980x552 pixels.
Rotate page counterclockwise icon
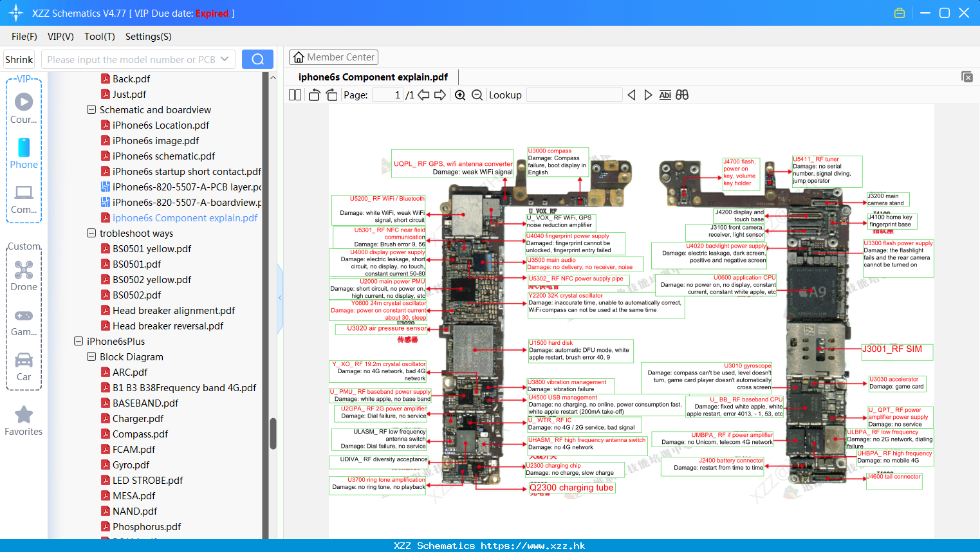314,95
